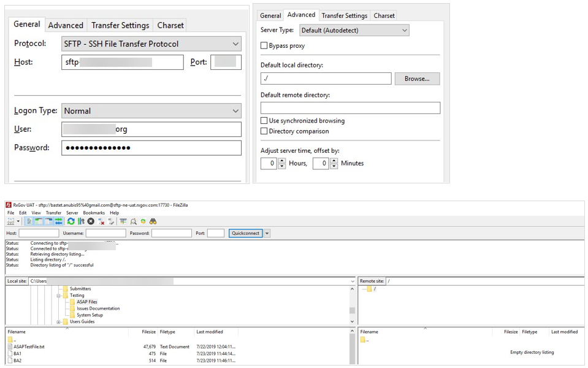Enable Use synchronized browsing checkbox
The height and width of the screenshot is (368, 588).
pyautogui.click(x=264, y=120)
